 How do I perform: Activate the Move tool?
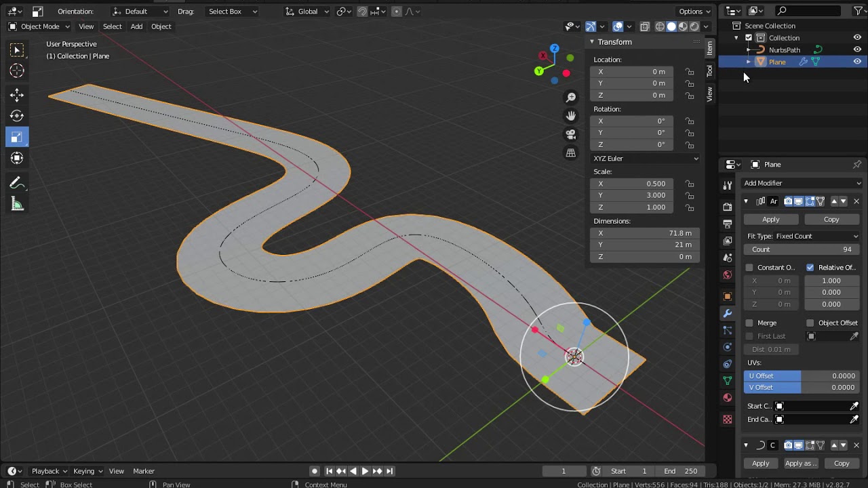coord(17,96)
